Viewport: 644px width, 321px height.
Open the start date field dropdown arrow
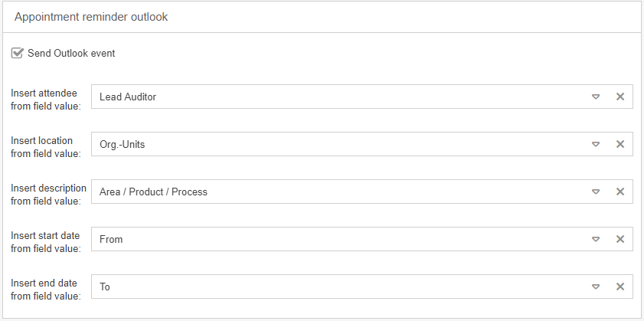(x=595, y=239)
